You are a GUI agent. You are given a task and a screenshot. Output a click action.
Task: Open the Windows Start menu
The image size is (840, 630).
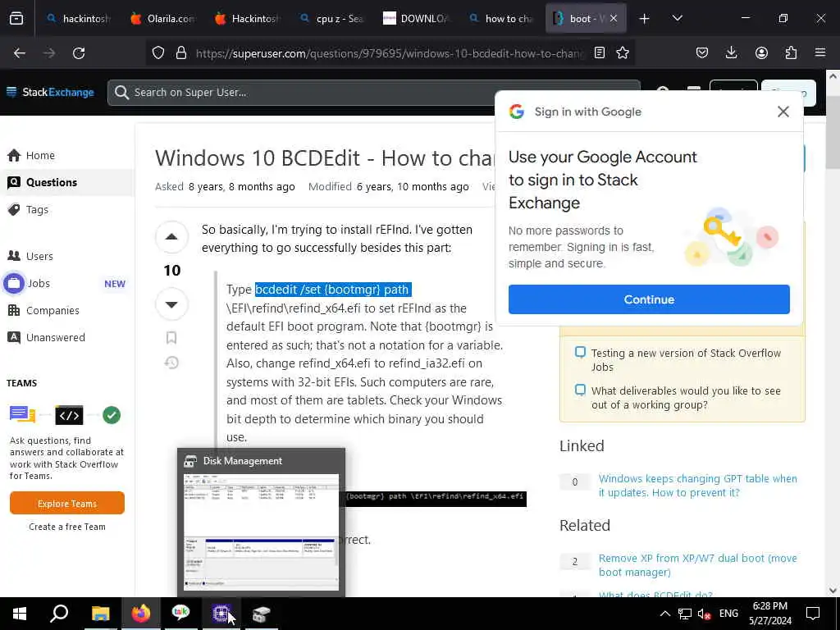[20, 614]
